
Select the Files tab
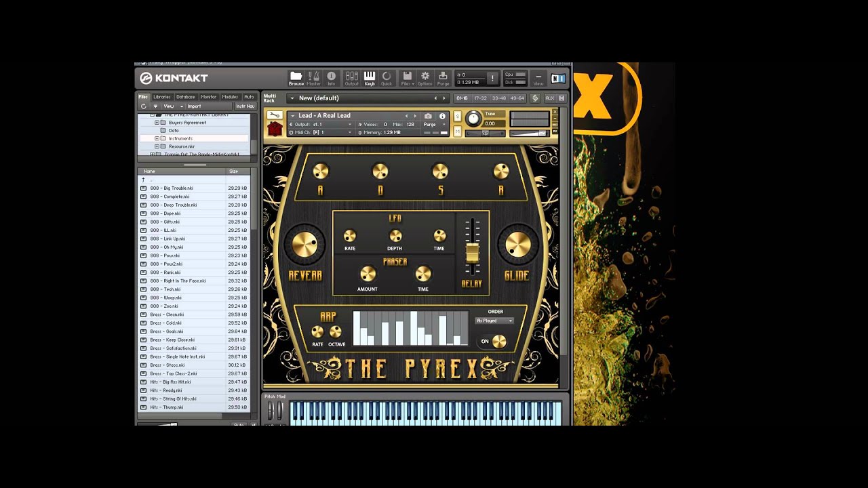pos(144,97)
